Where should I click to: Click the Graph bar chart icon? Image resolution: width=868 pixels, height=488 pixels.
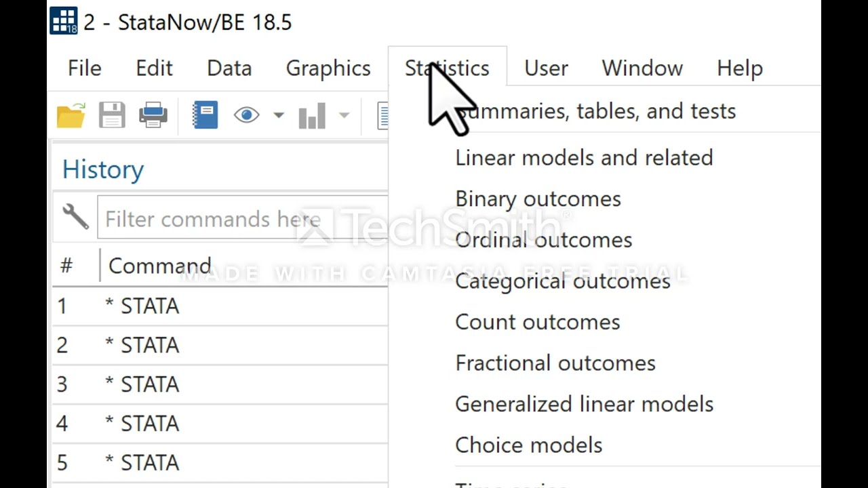click(312, 116)
